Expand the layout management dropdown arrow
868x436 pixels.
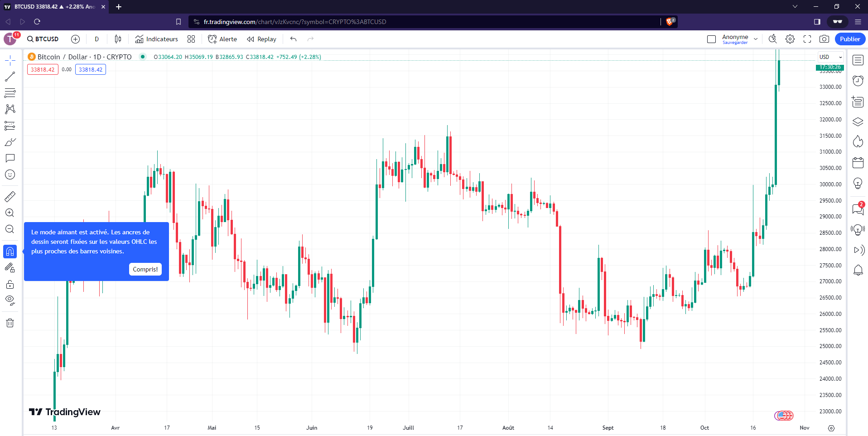click(x=756, y=39)
